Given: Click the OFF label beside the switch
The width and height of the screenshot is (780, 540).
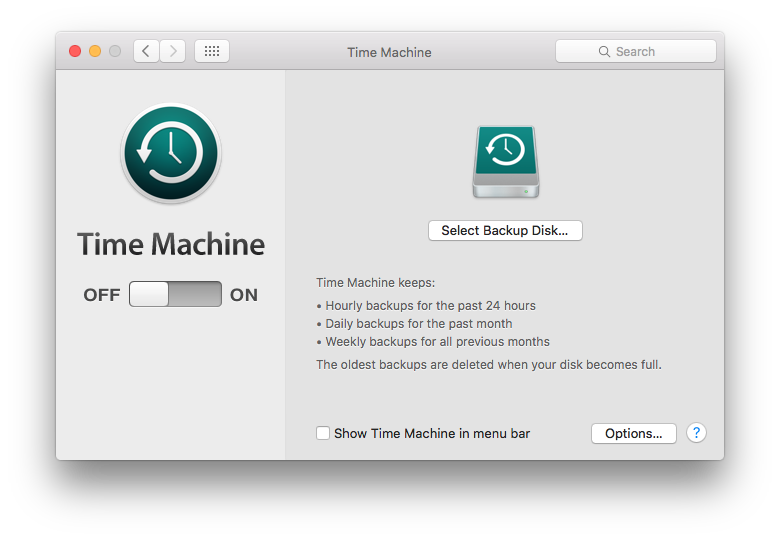Looking at the screenshot, I should pos(102,295).
